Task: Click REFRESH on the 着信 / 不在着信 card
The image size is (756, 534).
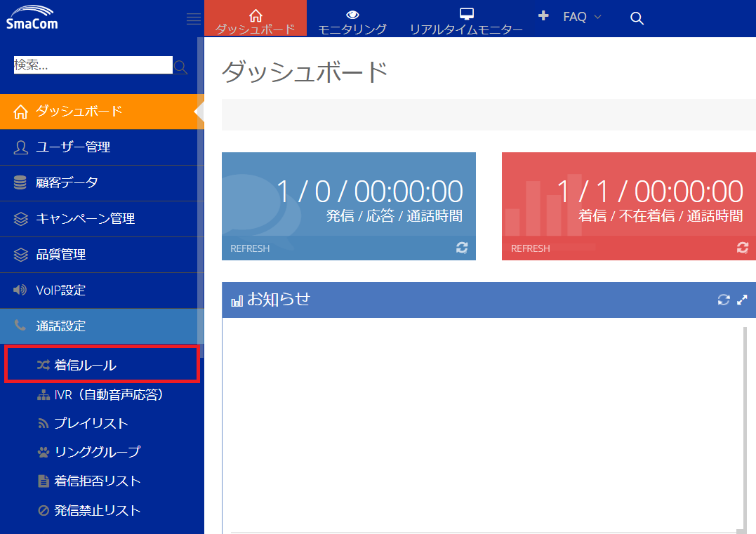Action: [531, 248]
